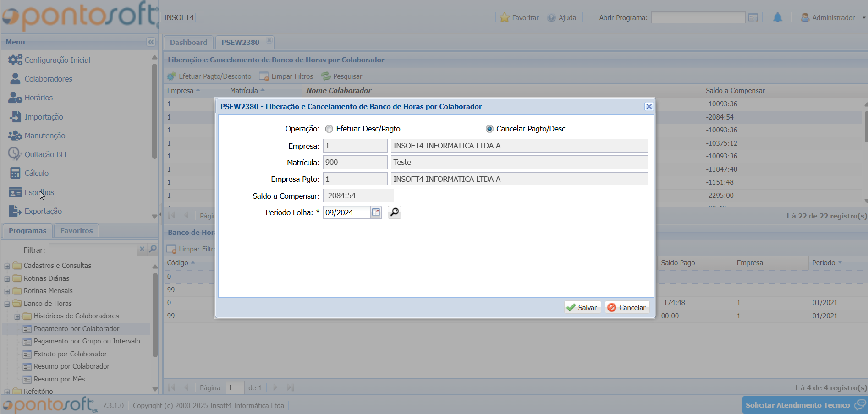Select the Cancelar Pagto/Desc. radio option

489,129
